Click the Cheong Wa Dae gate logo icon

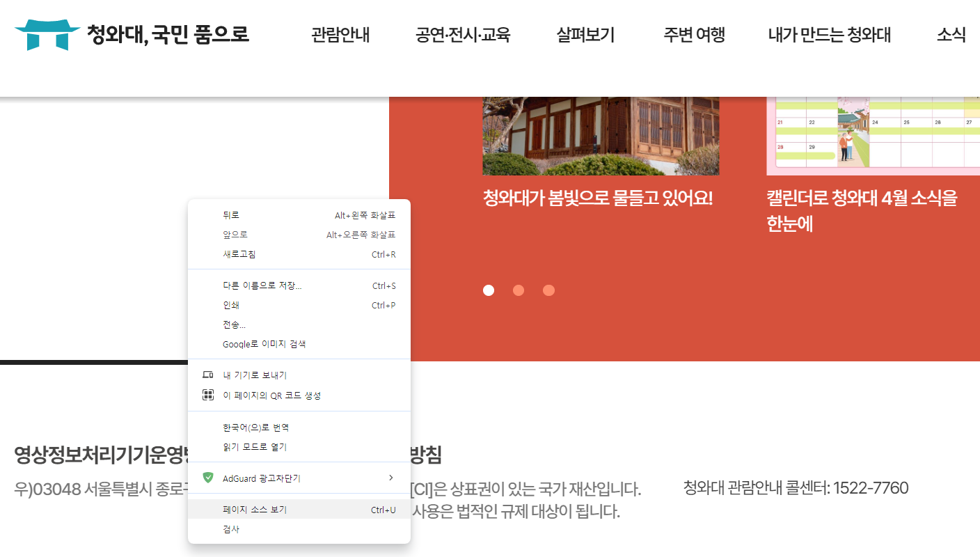pos(47,34)
